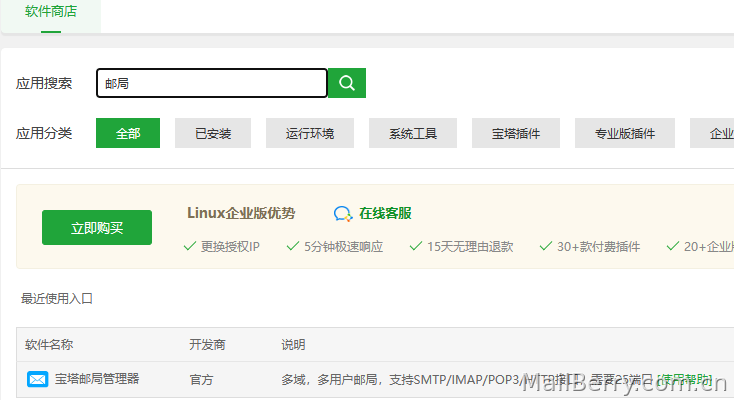Viewport: 734px width, 400px height.
Task: Click the 说明 column header
Action: click(294, 345)
